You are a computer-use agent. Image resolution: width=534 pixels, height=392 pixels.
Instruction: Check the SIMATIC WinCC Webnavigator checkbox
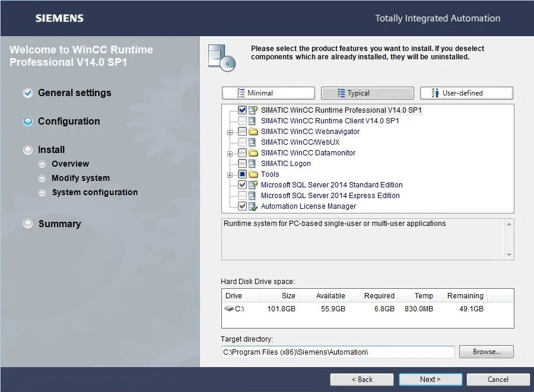(x=242, y=131)
